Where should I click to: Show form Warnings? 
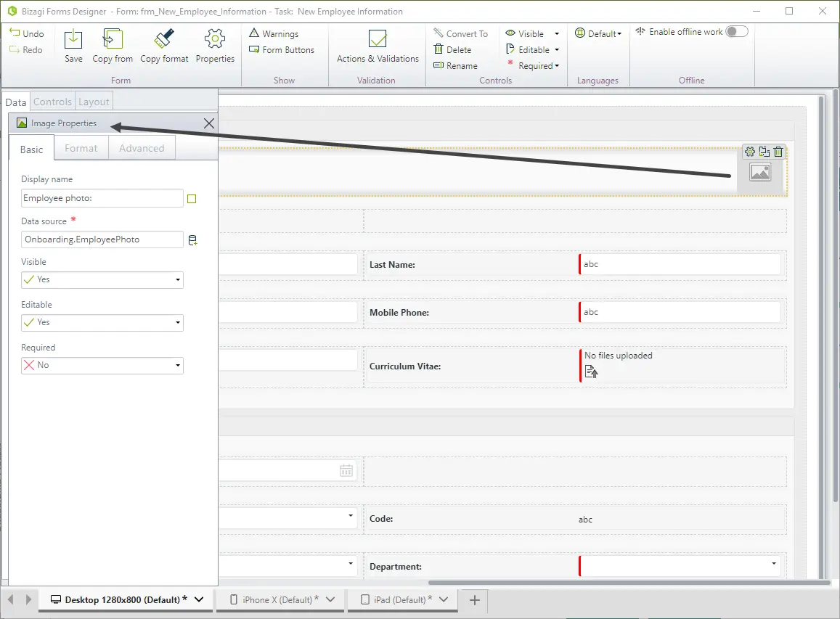274,33
